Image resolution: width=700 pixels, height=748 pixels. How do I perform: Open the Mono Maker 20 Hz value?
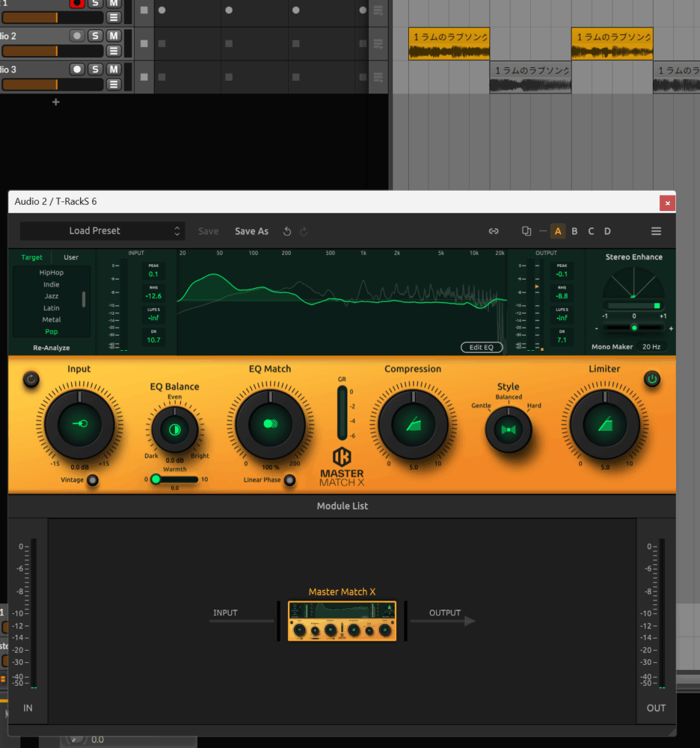pyautogui.click(x=651, y=347)
